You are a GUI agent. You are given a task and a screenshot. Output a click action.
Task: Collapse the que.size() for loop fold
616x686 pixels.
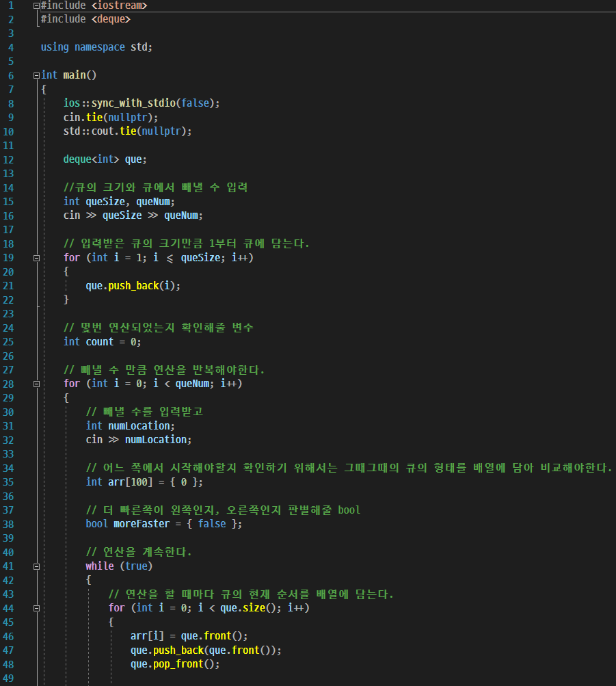point(37,609)
